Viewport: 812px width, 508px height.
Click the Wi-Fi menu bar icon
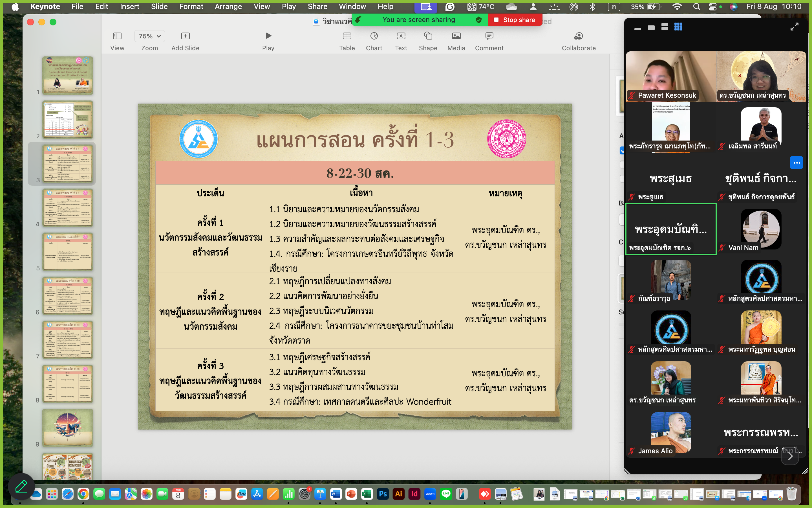[x=677, y=6]
